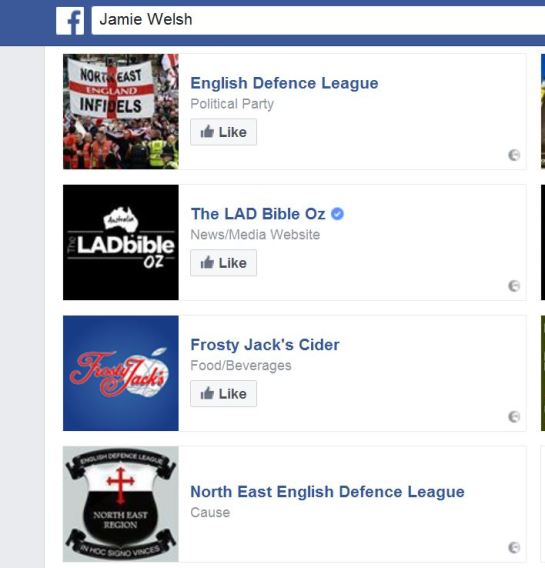Open North East English Defence League link
This screenshot has width=545, height=568.
(x=327, y=492)
